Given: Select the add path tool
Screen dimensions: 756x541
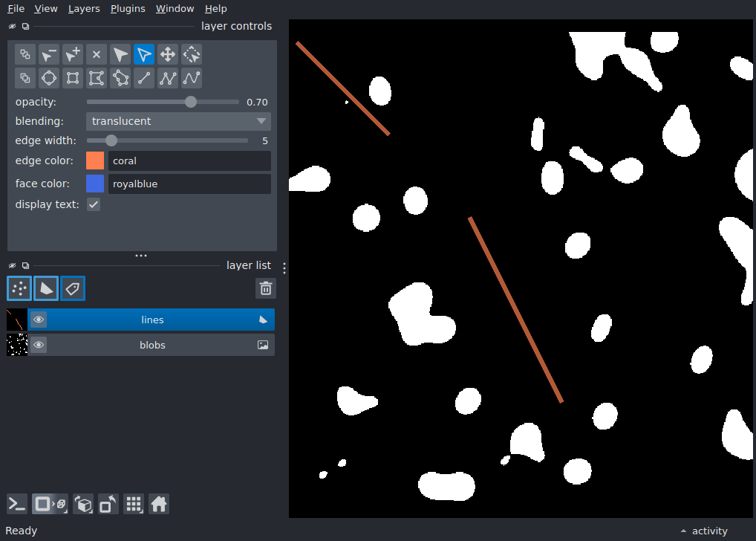Looking at the screenshot, I should pos(168,78).
